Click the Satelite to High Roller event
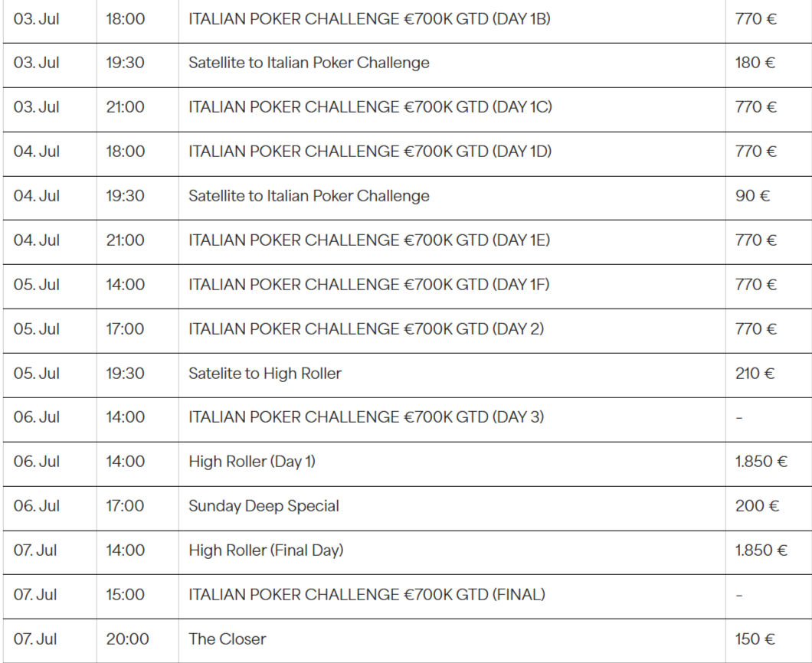 click(265, 374)
